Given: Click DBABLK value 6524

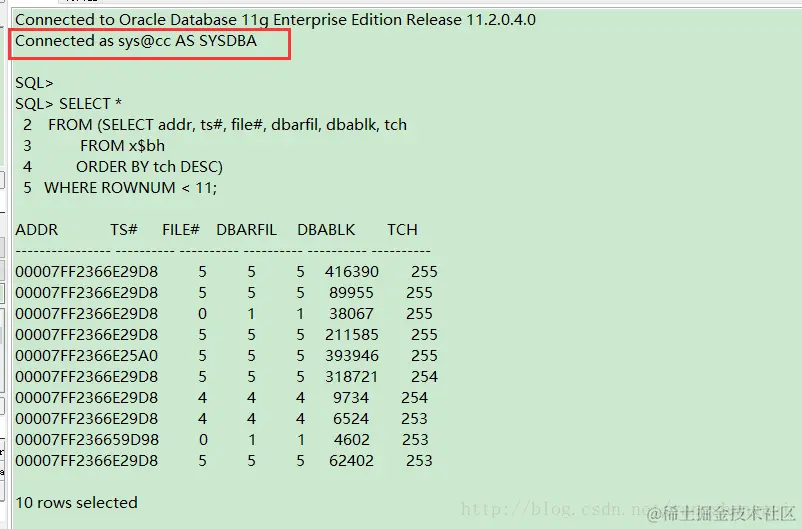Looking at the screenshot, I should pos(351,418).
